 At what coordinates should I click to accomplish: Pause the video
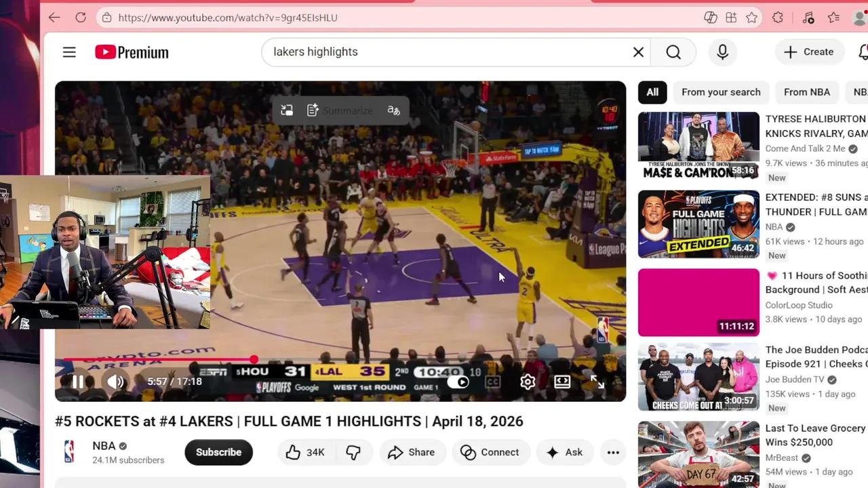(78, 382)
